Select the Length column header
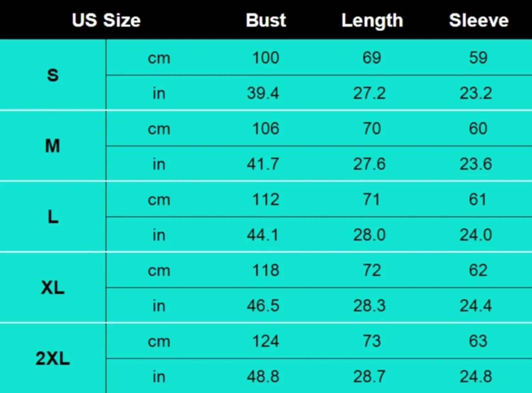Screen dimensions: 532x393 (372, 21)
